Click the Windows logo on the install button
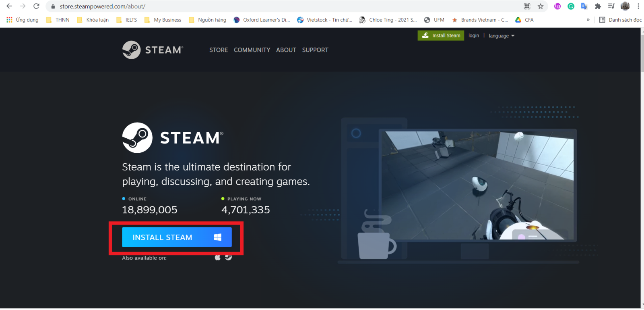Screen dimensions: 644x310 click(x=217, y=237)
